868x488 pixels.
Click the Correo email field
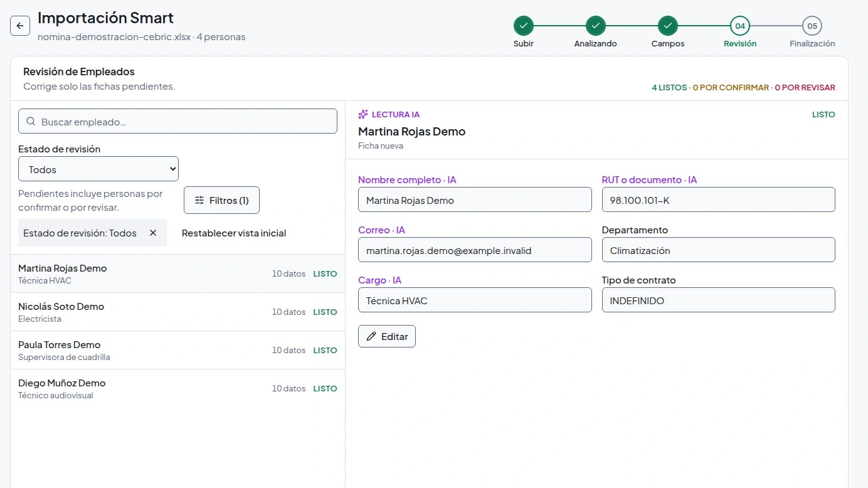tap(475, 250)
